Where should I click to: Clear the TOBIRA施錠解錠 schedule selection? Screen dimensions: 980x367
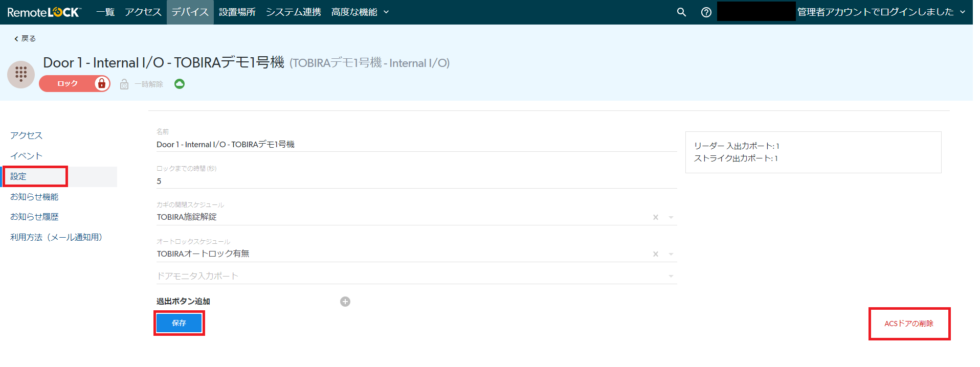[x=656, y=217]
